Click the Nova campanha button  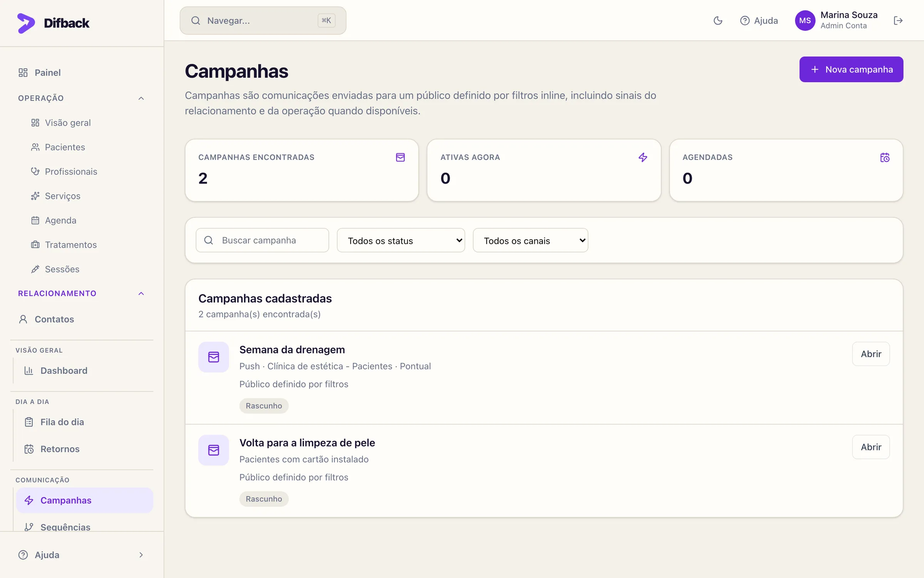pos(851,69)
